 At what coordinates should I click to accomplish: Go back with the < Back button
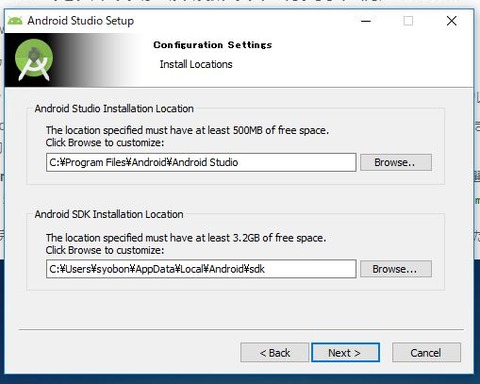[x=275, y=352]
